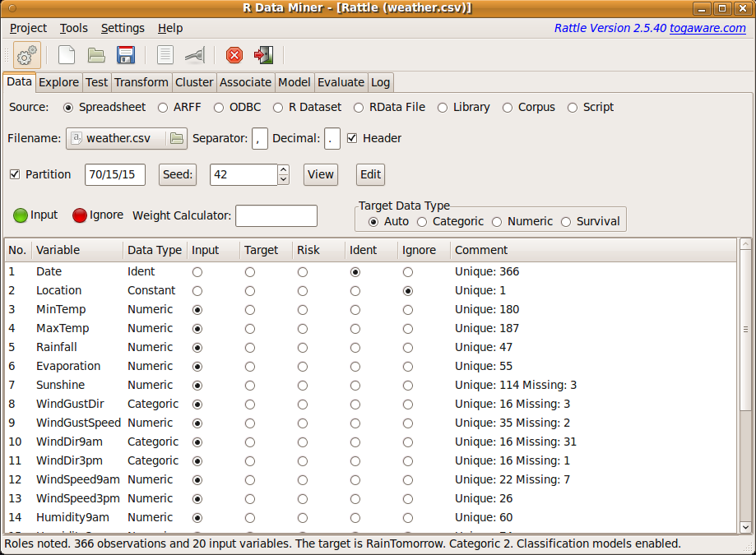This screenshot has height=555, width=756.
Task: Browse files with the filename folder chooser
Action: point(176,138)
